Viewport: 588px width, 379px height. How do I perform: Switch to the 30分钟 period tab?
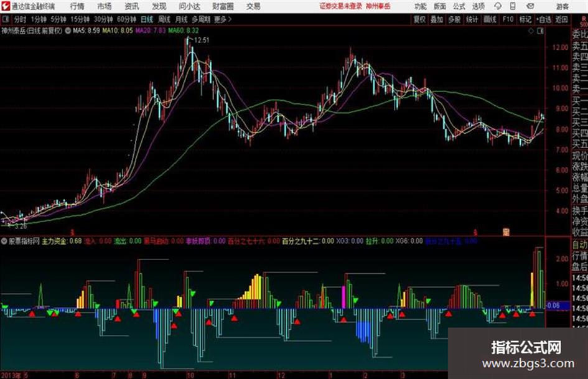(x=103, y=19)
